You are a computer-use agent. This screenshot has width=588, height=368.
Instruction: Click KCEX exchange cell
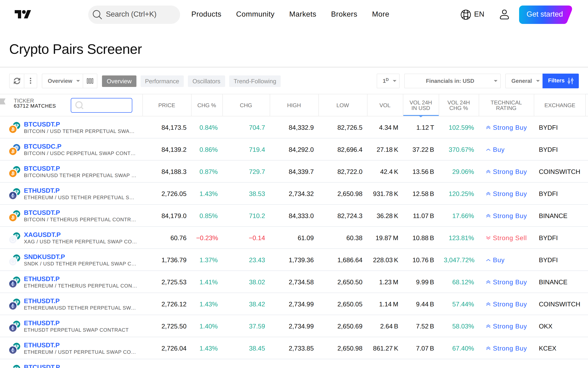547,348
